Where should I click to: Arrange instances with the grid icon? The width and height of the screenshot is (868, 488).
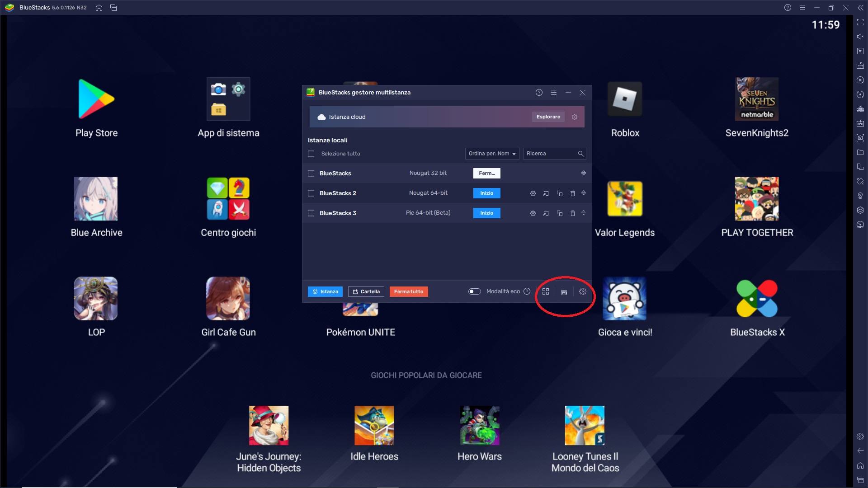point(546,292)
